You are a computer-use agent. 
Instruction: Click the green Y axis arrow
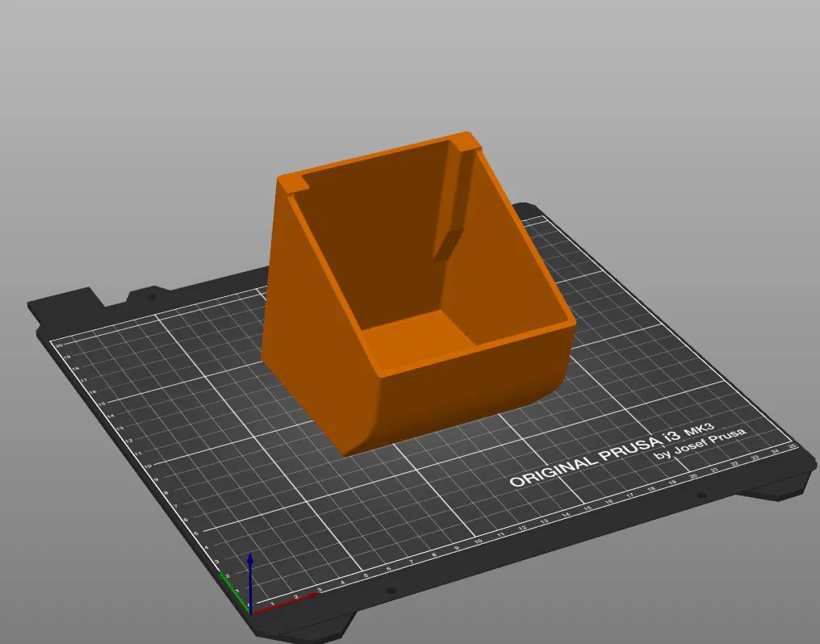(x=234, y=593)
